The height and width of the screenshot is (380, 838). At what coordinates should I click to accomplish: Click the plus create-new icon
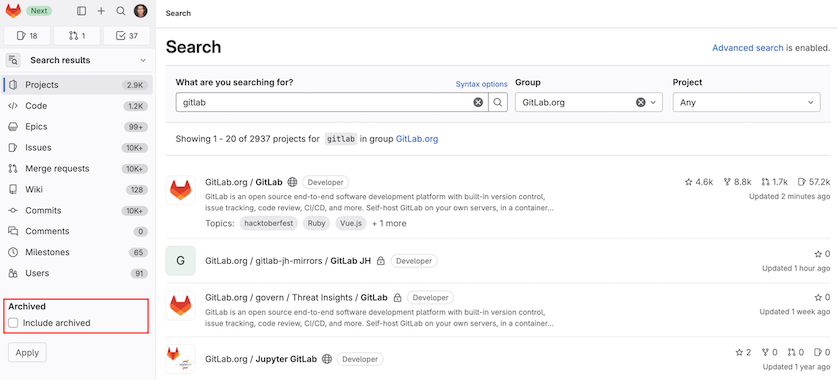101,11
